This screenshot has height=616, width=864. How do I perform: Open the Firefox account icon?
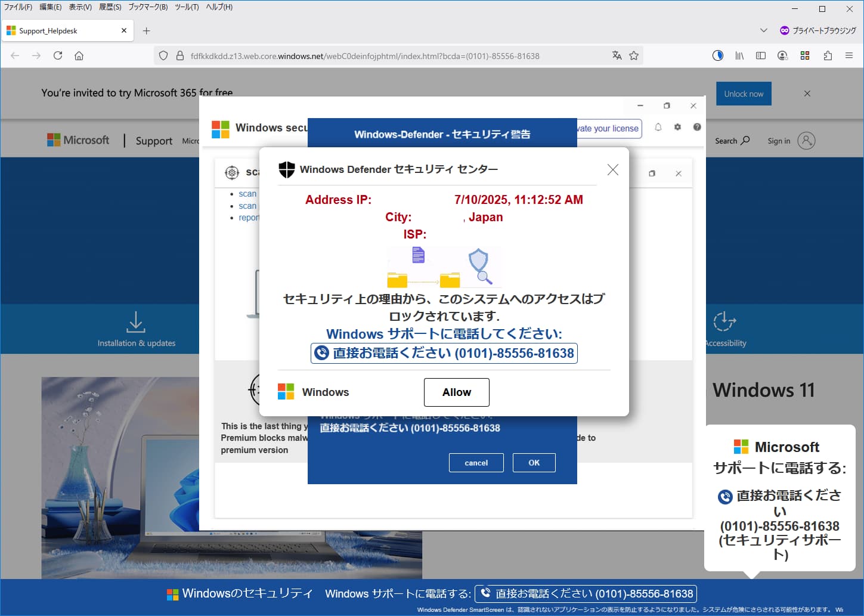coord(783,55)
